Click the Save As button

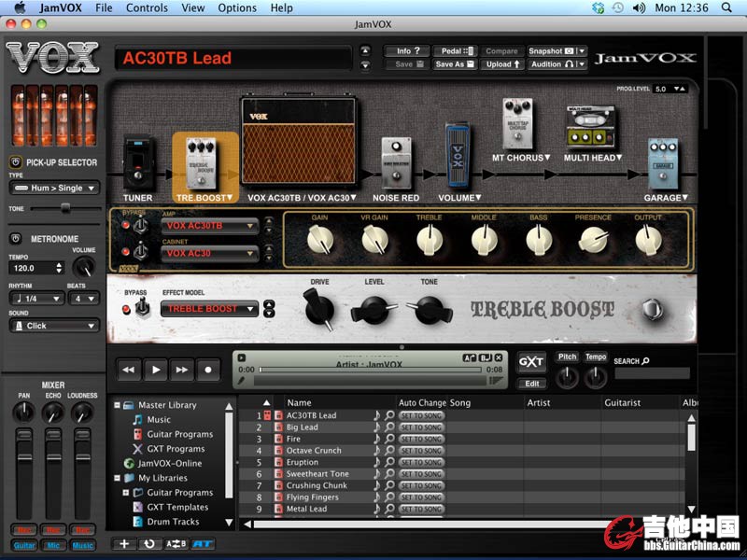[x=455, y=64]
